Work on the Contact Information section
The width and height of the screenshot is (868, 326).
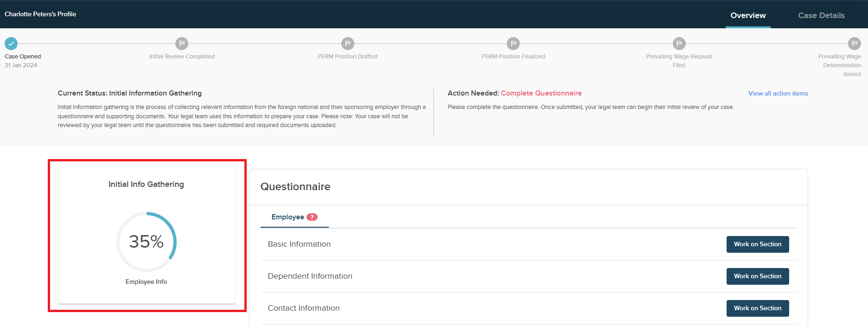click(x=757, y=308)
